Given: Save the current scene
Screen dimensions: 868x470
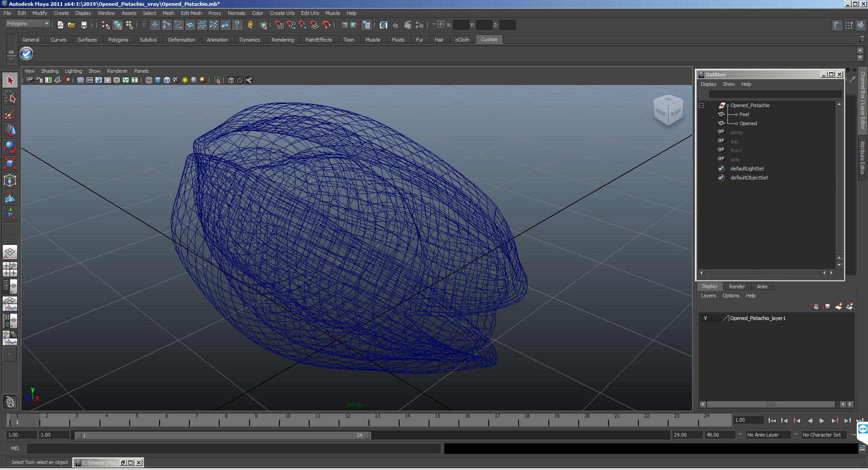Looking at the screenshot, I should coord(84,25).
